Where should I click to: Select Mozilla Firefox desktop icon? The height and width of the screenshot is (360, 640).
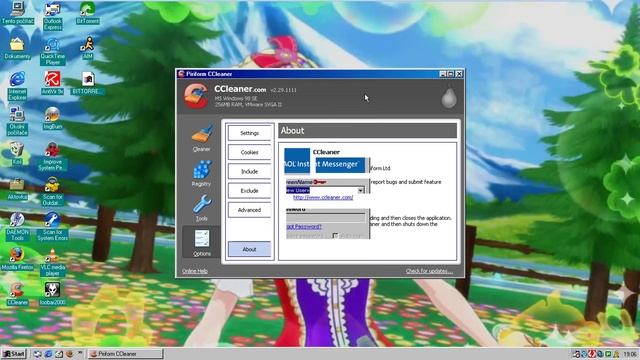point(17,259)
